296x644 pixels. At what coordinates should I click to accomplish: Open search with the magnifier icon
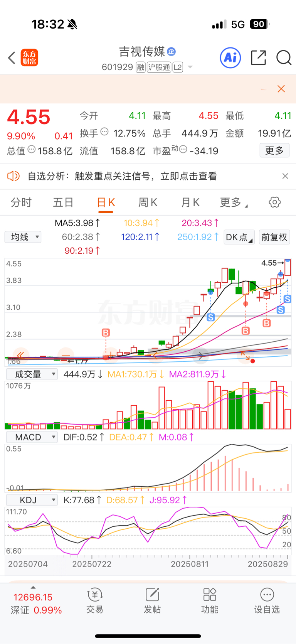(x=284, y=58)
